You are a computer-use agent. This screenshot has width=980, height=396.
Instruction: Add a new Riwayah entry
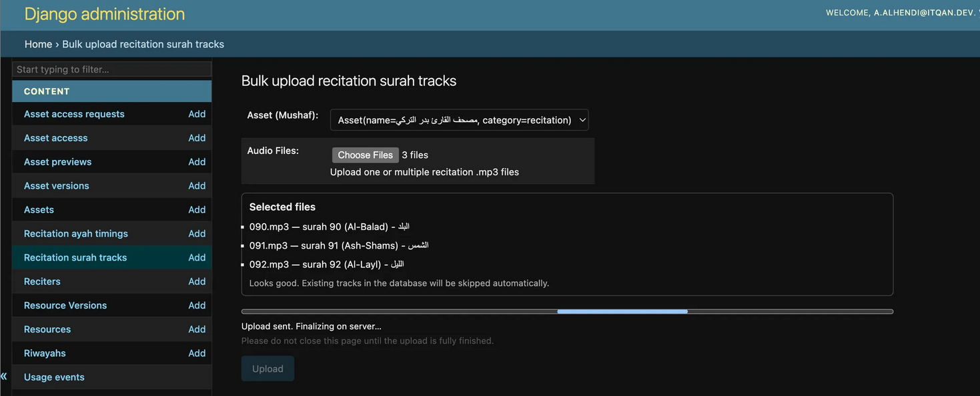tap(196, 353)
